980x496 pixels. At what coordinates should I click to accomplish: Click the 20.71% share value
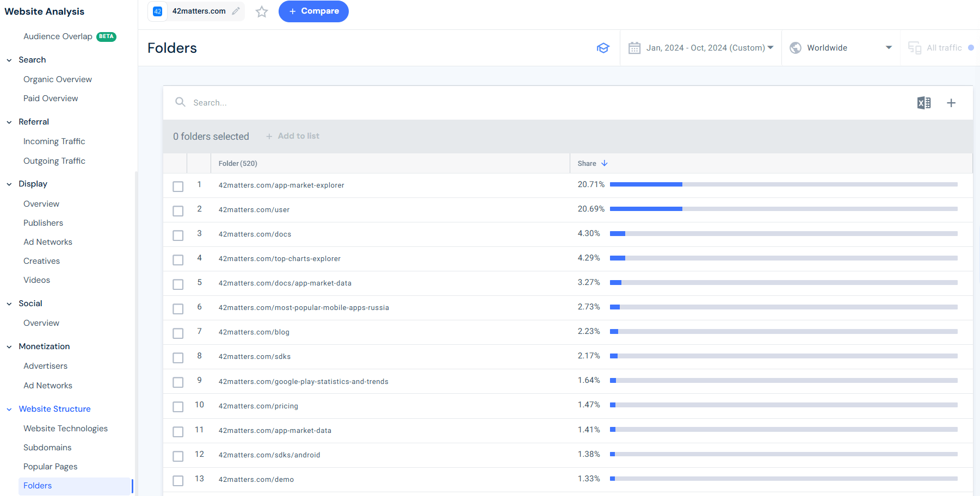[x=591, y=184]
